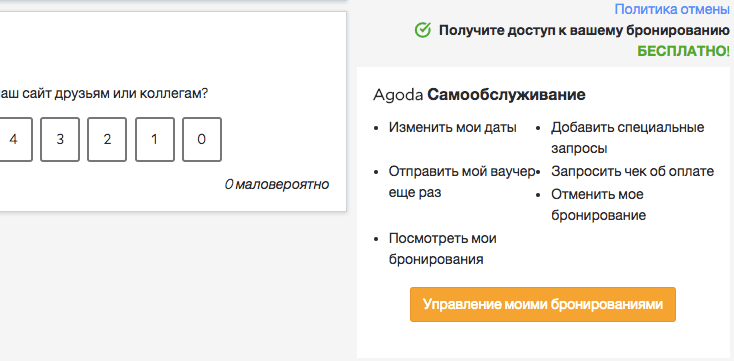Click Запросить чек об оплате
The image size is (734, 361).
tap(632, 171)
